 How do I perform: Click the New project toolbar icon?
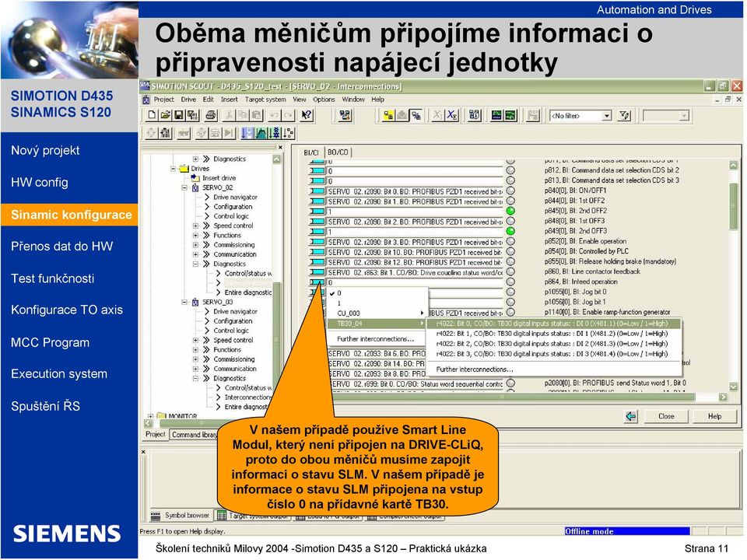[x=152, y=115]
